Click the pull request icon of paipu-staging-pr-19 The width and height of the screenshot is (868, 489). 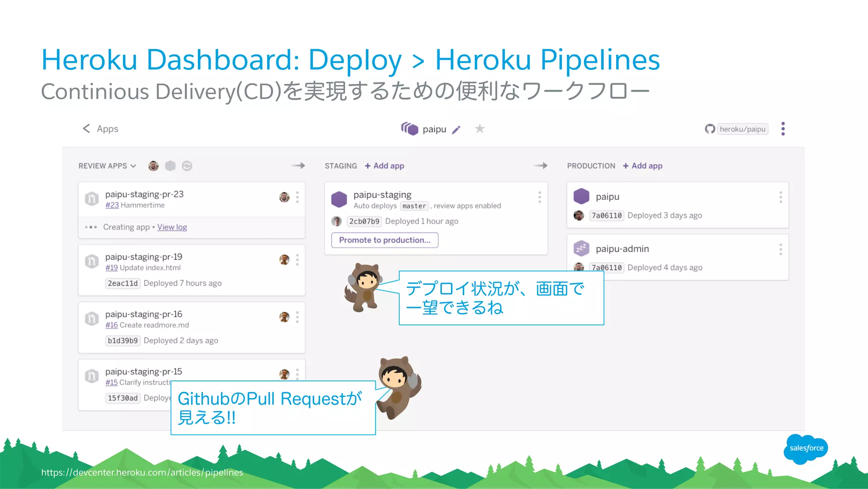pos(92,261)
